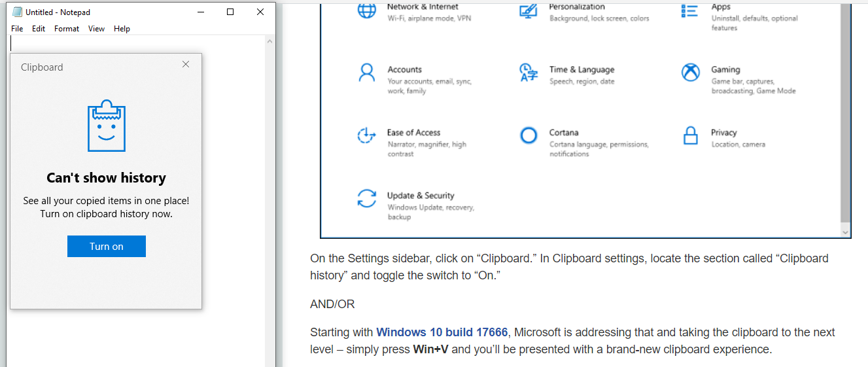Open the Help menu in Notepad
Screen dimensions: 868x367
pyautogui.click(x=122, y=29)
